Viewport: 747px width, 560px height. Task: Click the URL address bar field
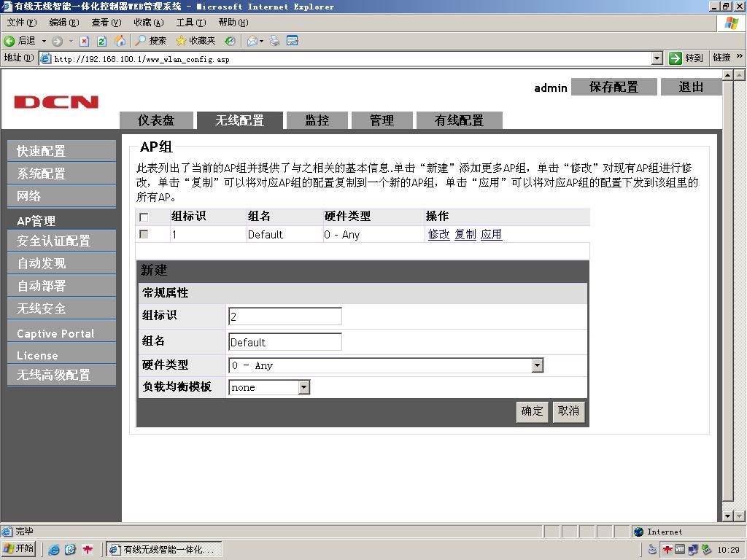point(352,58)
